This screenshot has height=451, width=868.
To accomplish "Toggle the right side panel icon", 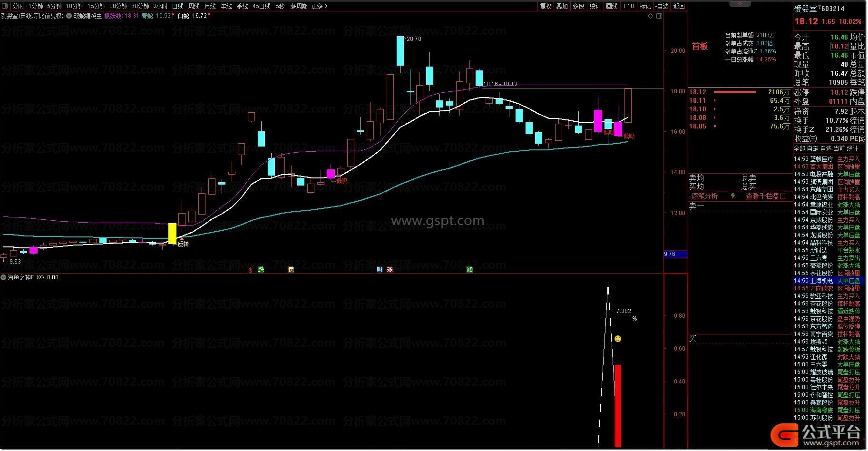I will coord(659,16).
